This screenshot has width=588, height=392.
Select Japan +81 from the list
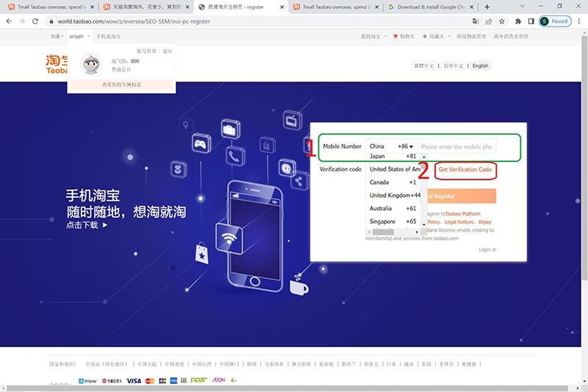click(392, 156)
